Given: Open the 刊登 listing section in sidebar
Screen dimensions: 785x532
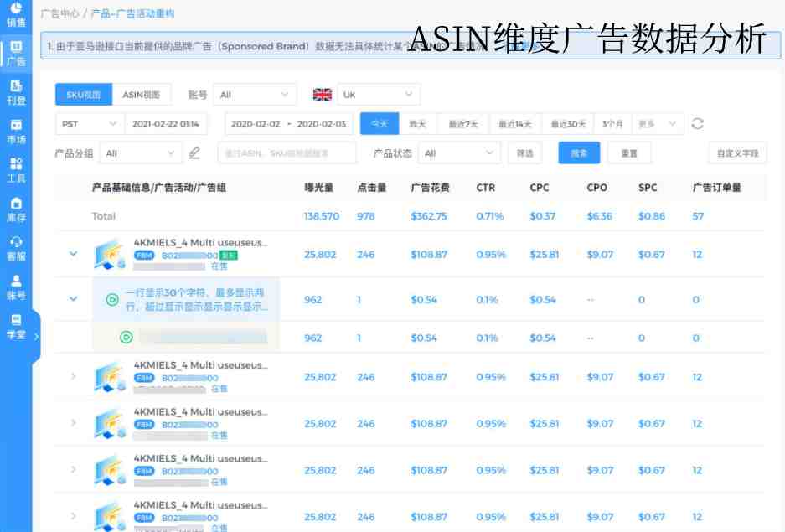Looking at the screenshot, I should tap(15, 92).
